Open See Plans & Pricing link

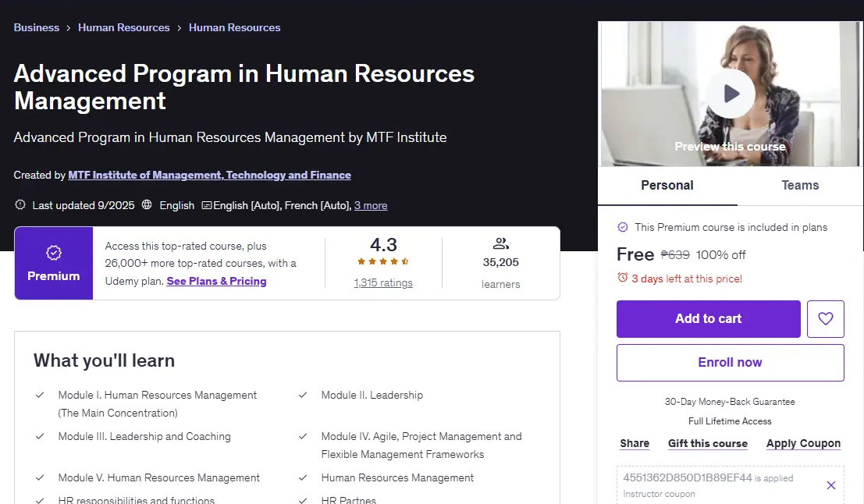(x=216, y=281)
